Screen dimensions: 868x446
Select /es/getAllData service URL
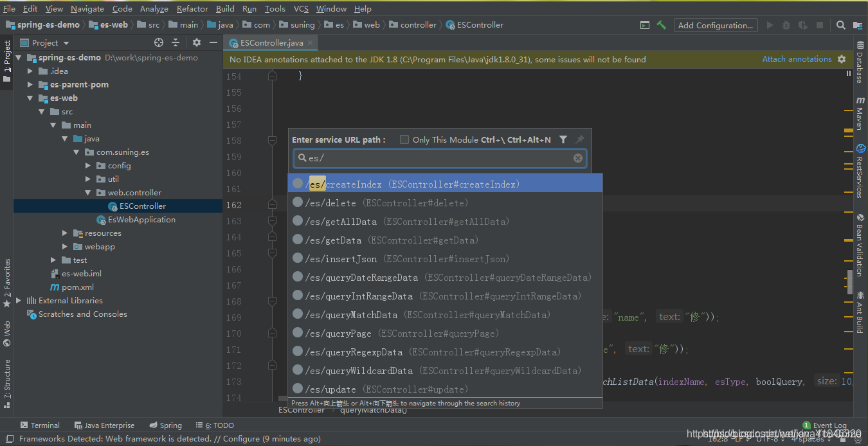coord(445,221)
